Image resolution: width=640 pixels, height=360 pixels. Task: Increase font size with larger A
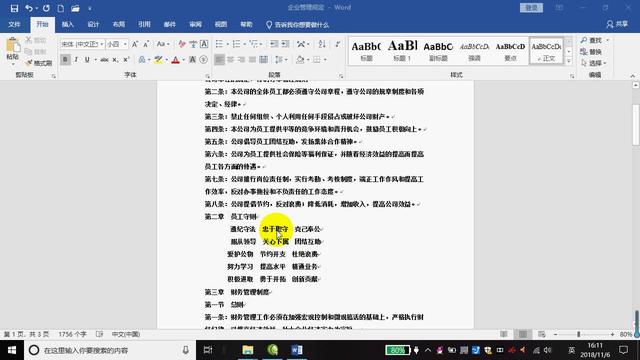(x=135, y=44)
